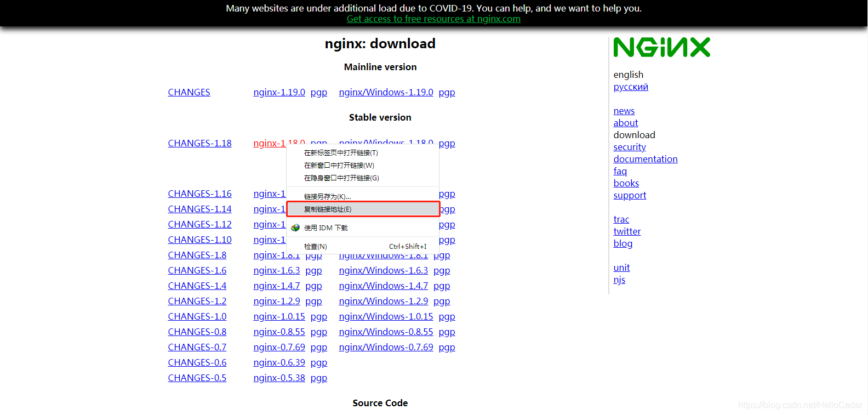Open CHANGES-0.5 link
This screenshot has height=415, width=868.
tap(197, 378)
